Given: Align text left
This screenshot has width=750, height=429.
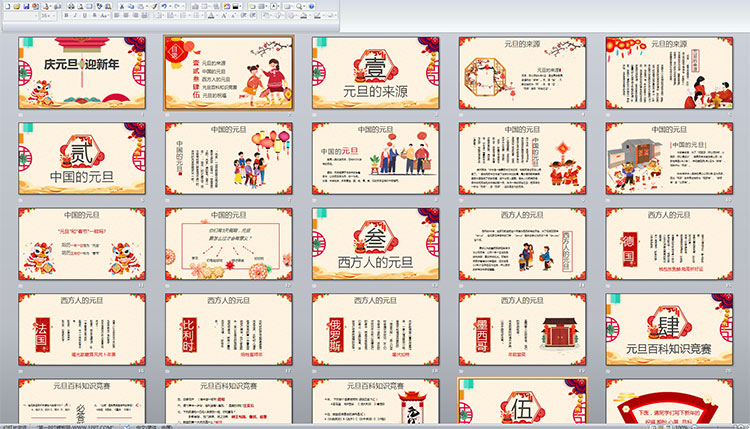Looking at the screenshot, I should (117, 15).
